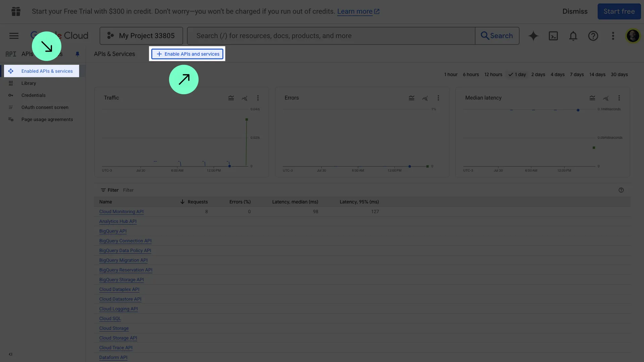Click in the resource search field
Screen dimensions: 644x362
click(331, 36)
